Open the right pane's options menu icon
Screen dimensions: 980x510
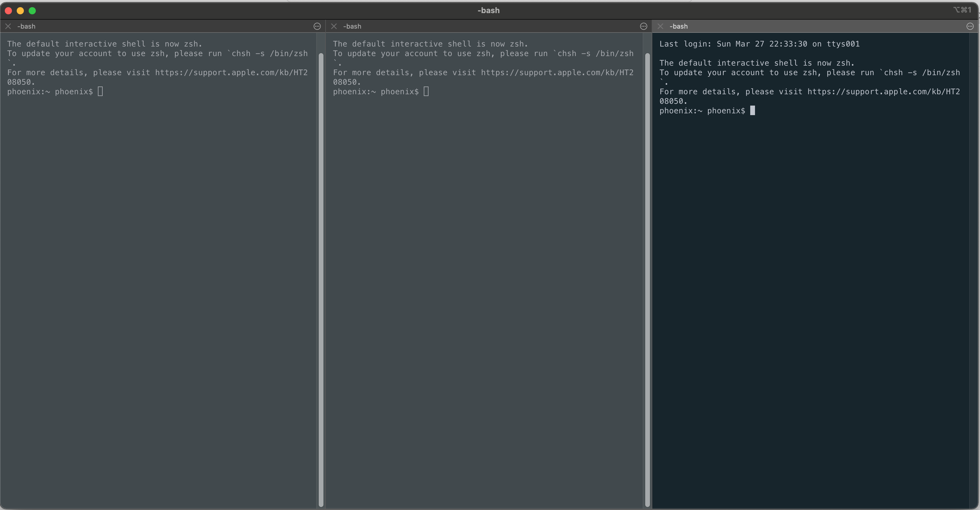970,26
